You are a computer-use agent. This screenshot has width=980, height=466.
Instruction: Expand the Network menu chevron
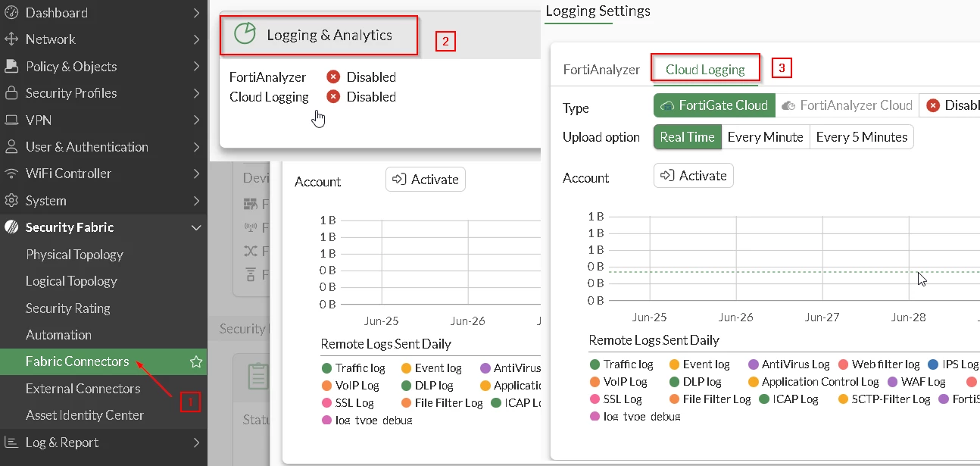196,39
